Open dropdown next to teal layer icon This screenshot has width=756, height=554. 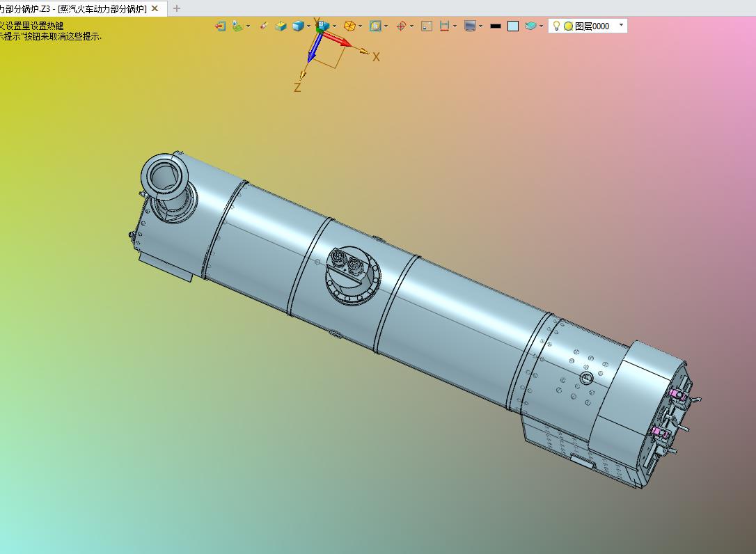541,26
